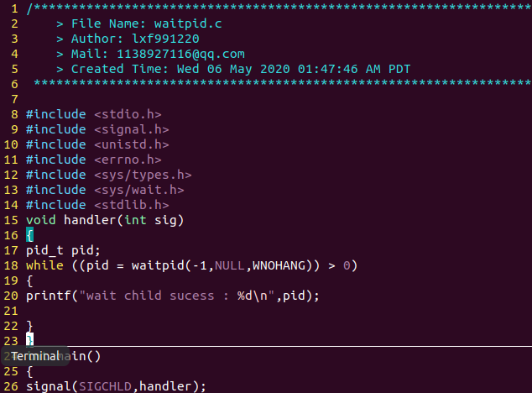Image resolution: width=532 pixels, height=393 pixels.
Task: Click the unistd.h header name
Action: coord(131,144)
